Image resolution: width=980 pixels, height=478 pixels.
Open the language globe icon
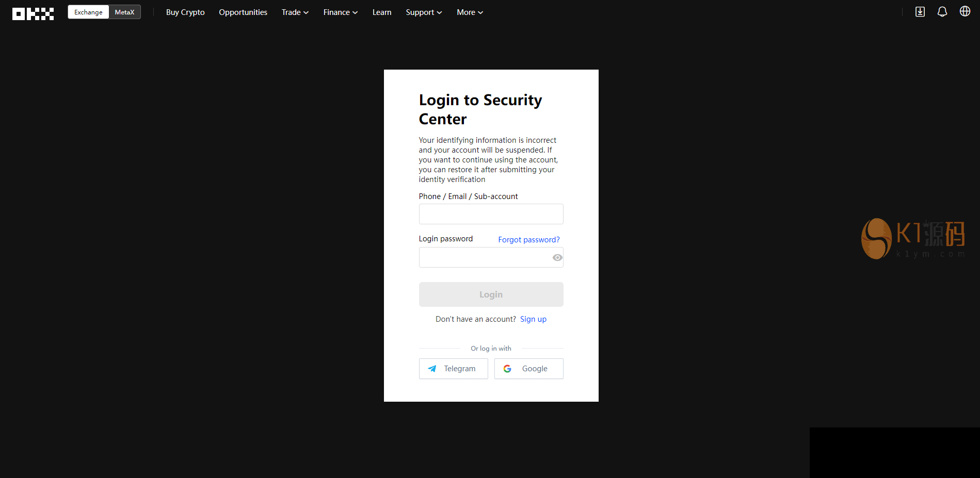(965, 11)
